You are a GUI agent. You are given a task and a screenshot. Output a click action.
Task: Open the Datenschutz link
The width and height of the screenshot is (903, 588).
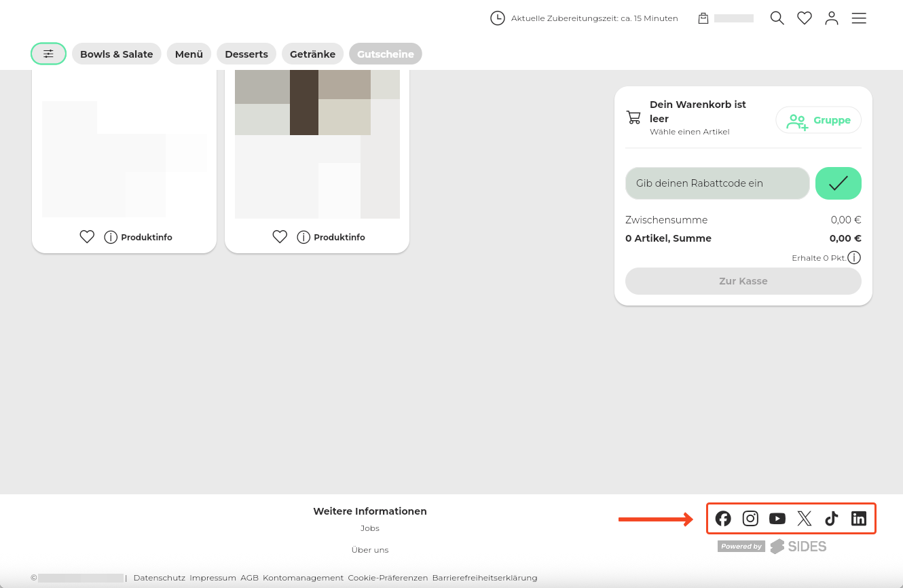(x=160, y=578)
